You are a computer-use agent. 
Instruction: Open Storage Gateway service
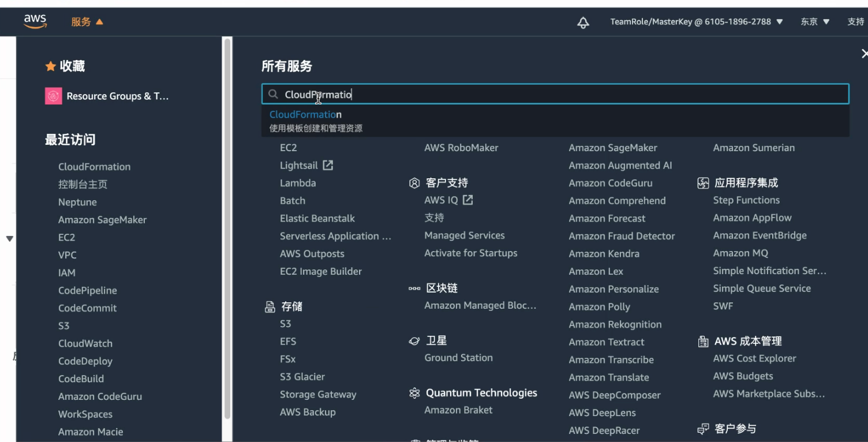tap(318, 395)
